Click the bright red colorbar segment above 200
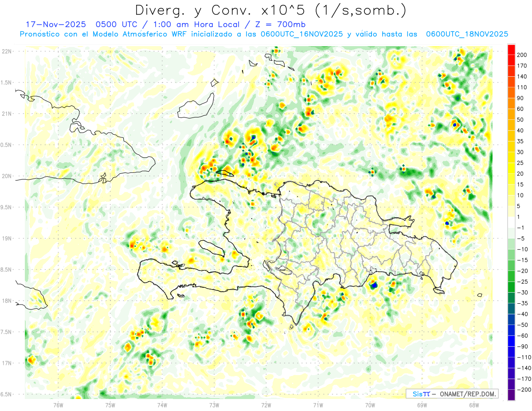The width and height of the screenshot is (532, 411). 511,49
